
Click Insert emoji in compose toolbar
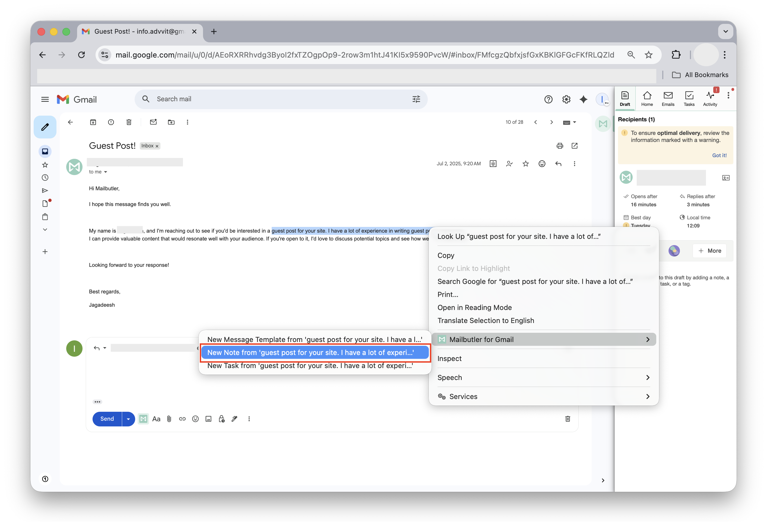click(x=195, y=419)
